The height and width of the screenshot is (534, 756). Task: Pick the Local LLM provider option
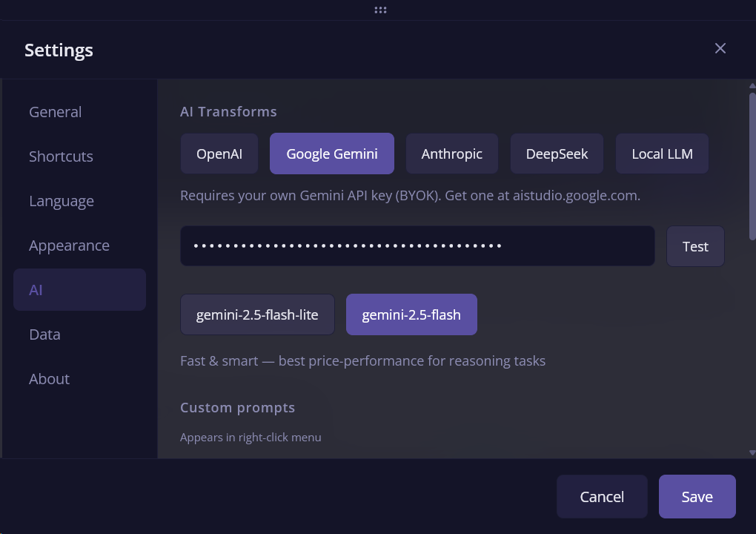tap(662, 154)
